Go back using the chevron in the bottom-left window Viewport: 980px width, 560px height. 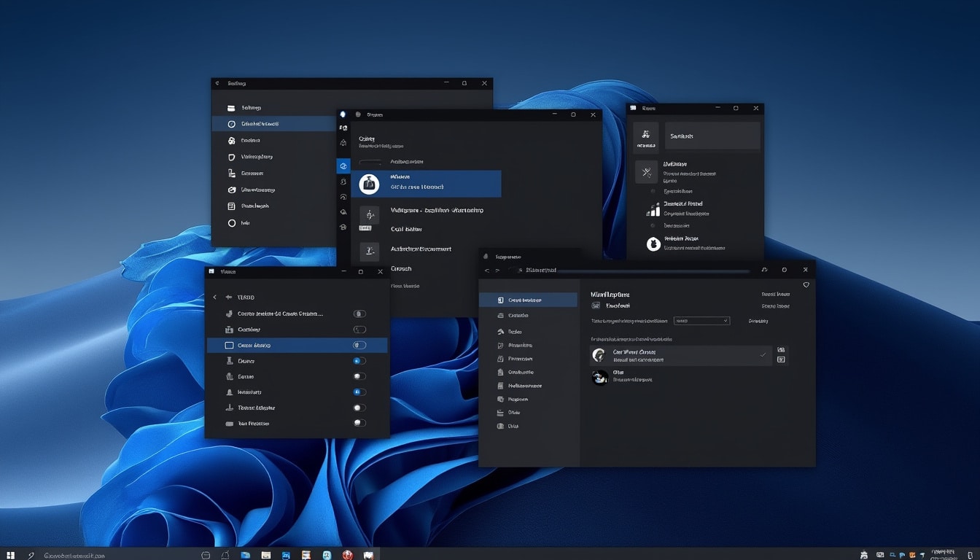(214, 297)
